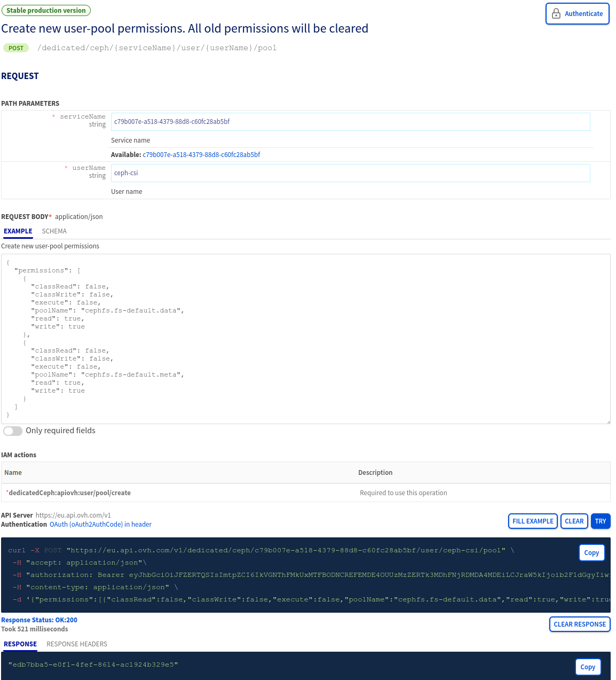Click the available serviceName value link

click(201, 154)
